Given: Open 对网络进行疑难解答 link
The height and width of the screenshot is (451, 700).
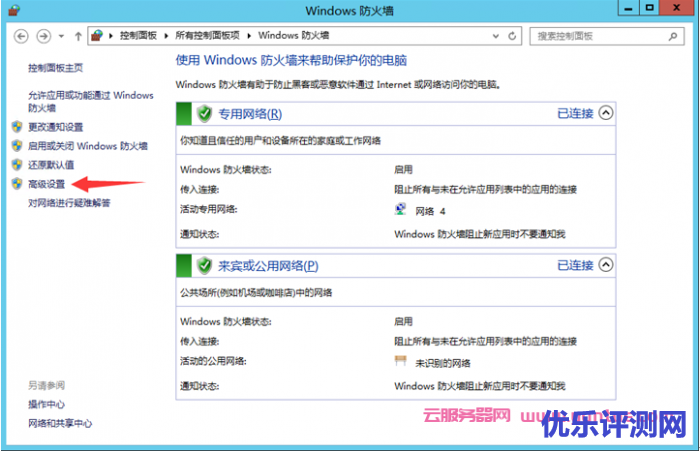Looking at the screenshot, I should [x=69, y=203].
